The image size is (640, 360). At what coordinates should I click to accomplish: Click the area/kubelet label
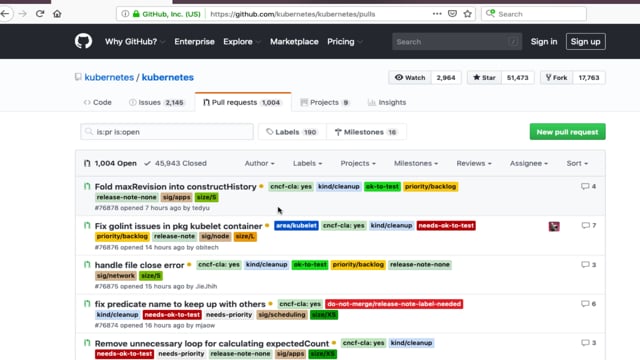point(296,225)
